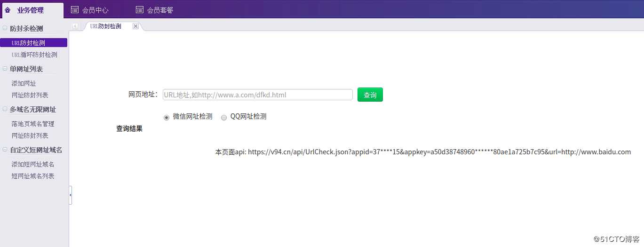Open 网址防封列表 under 多域名无限网址

click(x=30, y=135)
